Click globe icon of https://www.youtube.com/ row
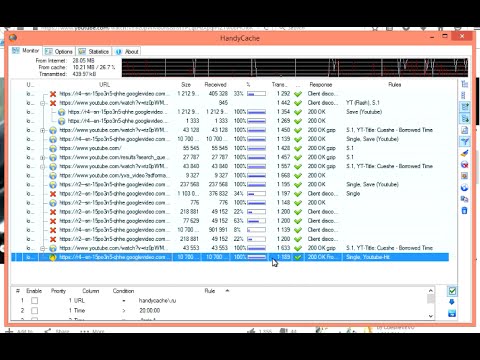The image size is (480, 360). pos(53,148)
